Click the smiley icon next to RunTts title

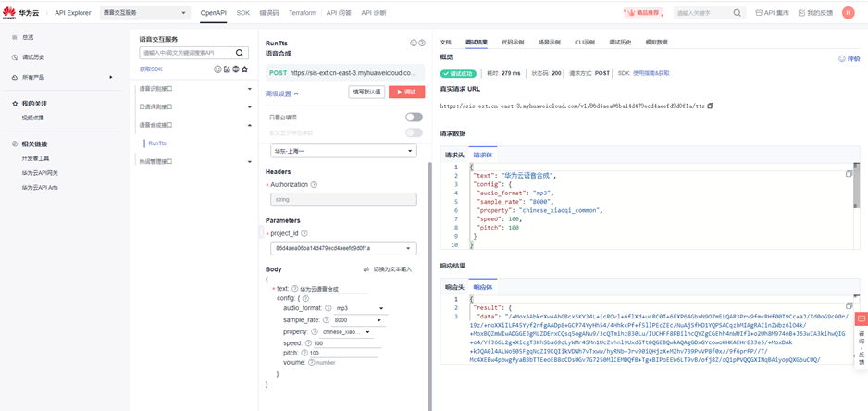pos(413,43)
